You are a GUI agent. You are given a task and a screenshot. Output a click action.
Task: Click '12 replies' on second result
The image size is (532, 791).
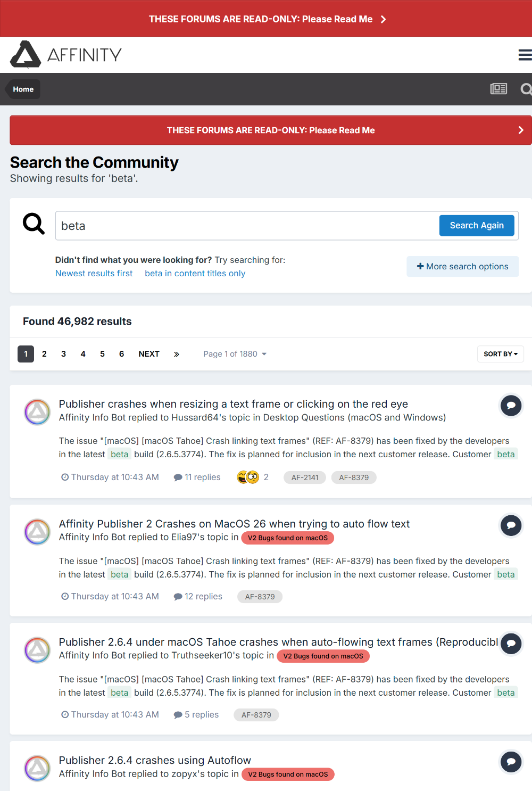(x=198, y=596)
